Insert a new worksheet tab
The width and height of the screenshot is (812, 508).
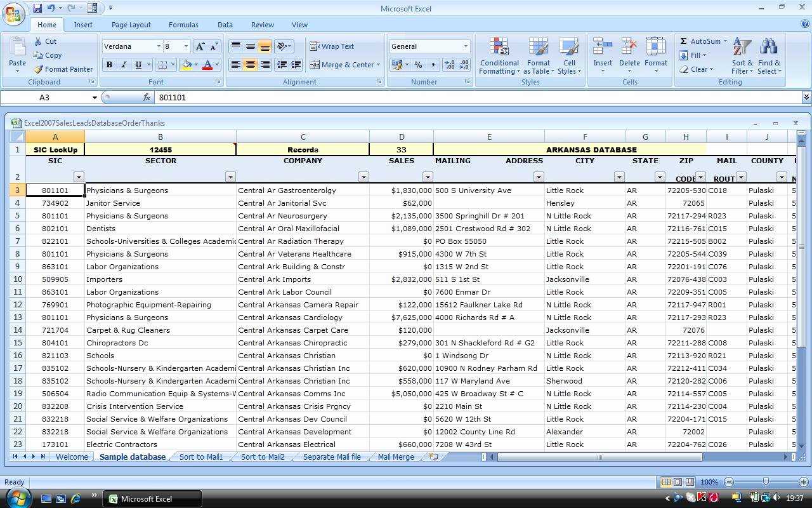click(433, 457)
